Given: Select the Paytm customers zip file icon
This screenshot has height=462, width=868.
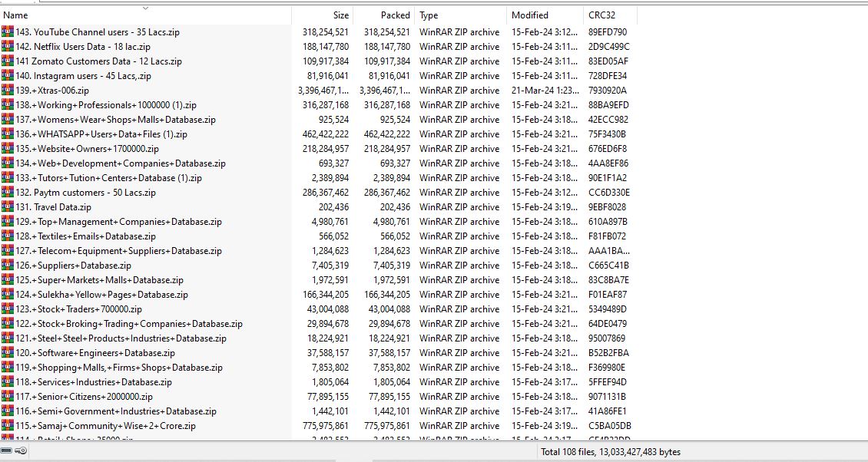Looking at the screenshot, I should click(8, 193).
